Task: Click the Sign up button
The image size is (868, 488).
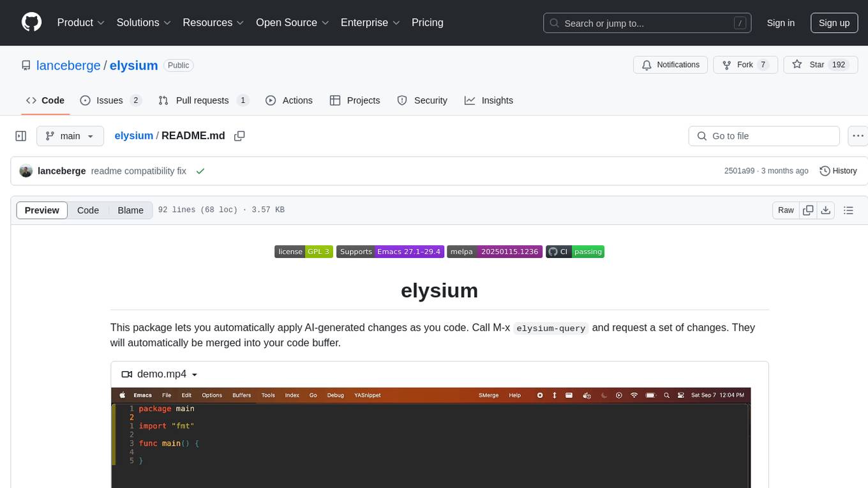Action: pos(834,23)
